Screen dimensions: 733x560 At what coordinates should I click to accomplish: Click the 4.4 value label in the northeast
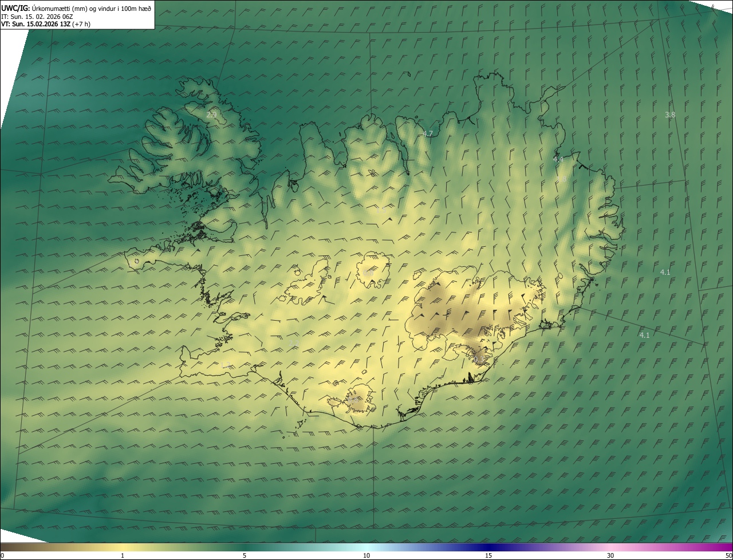click(x=558, y=159)
